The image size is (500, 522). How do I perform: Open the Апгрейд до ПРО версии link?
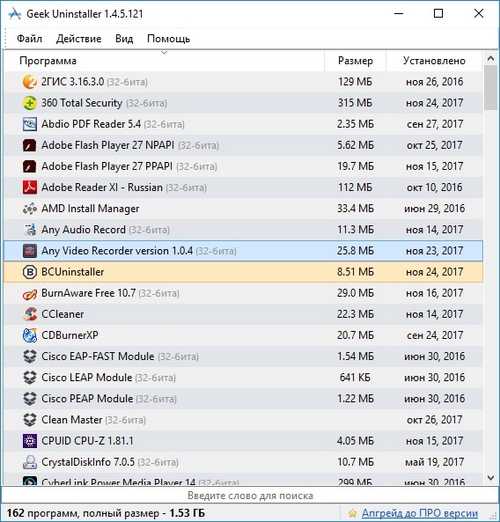tap(419, 513)
